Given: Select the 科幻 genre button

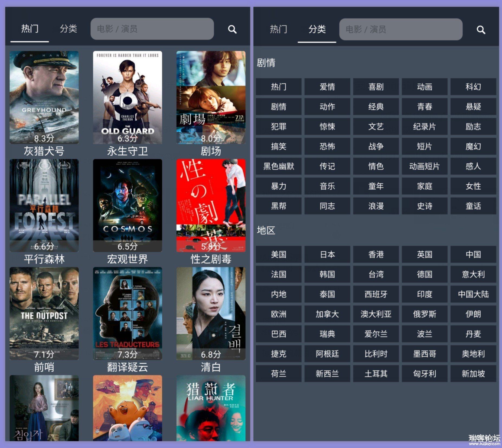Looking at the screenshot, I should pos(473,87).
